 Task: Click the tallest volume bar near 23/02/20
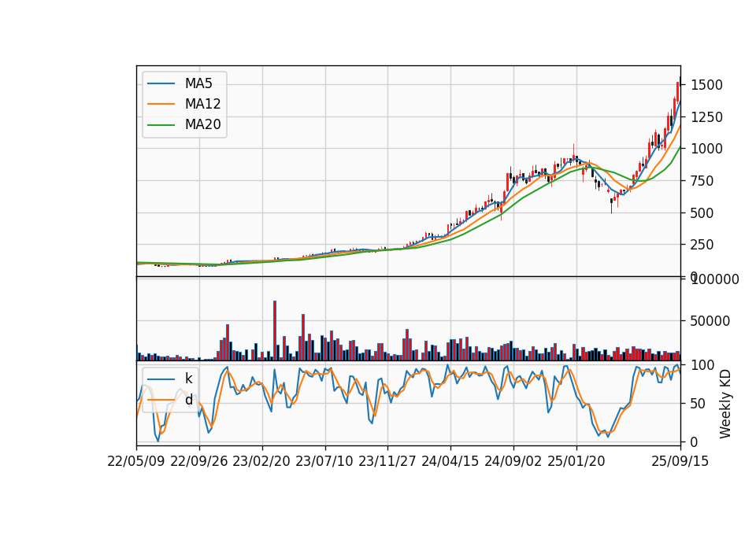[x=275, y=331]
